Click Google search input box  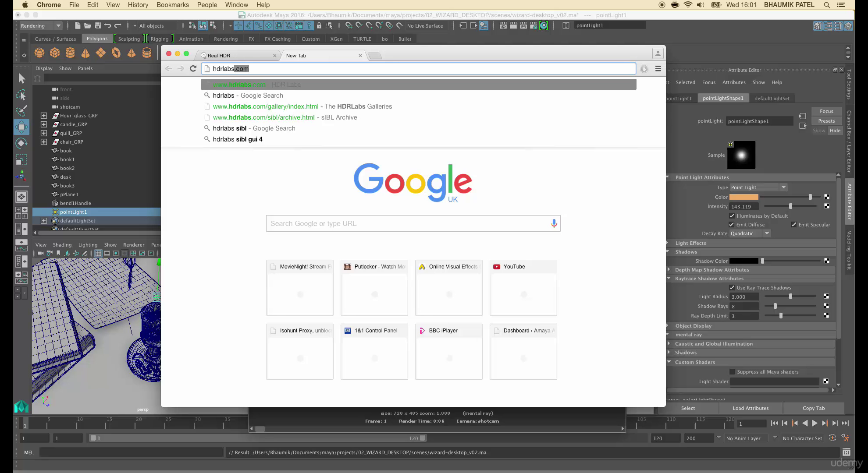pos(413,223)
